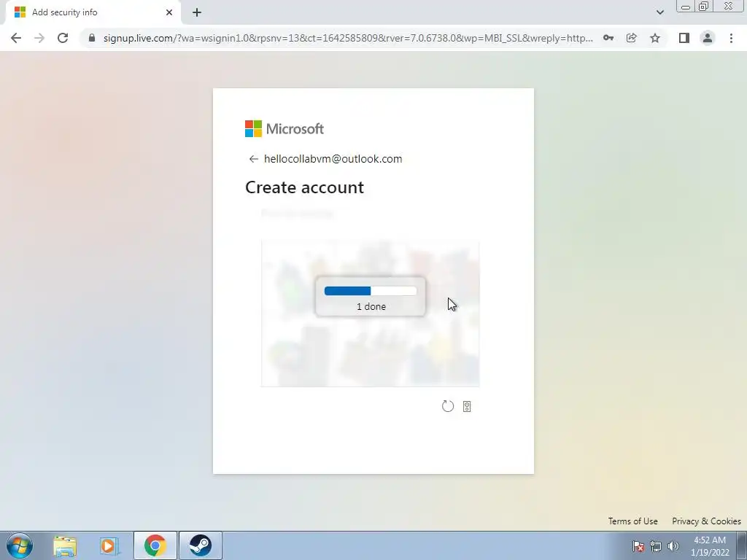Launch Windows Media Player from taskbar
The height and width of the screenshot is (560, 747).
(x=109, y=545)
